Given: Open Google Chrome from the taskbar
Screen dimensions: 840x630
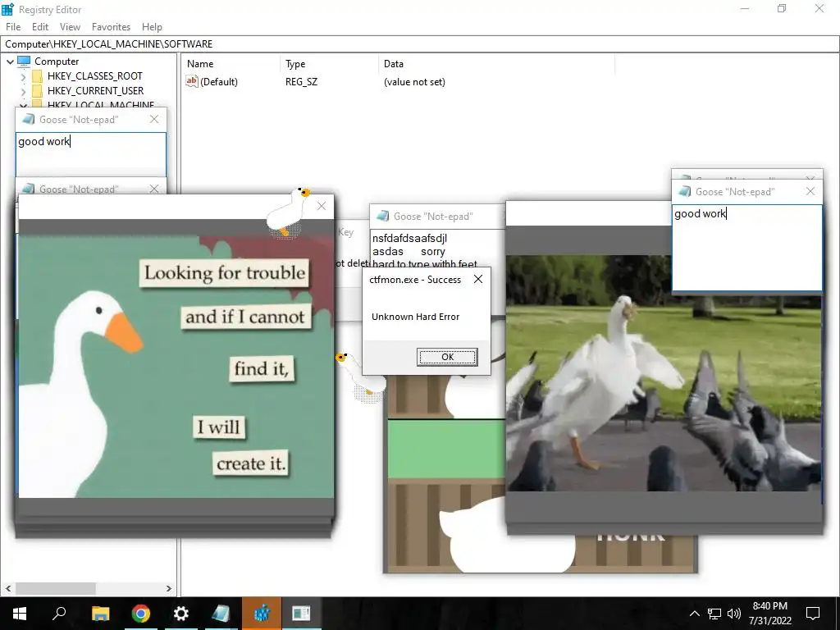Looking at the screenshot, I should tap(140, 614).
